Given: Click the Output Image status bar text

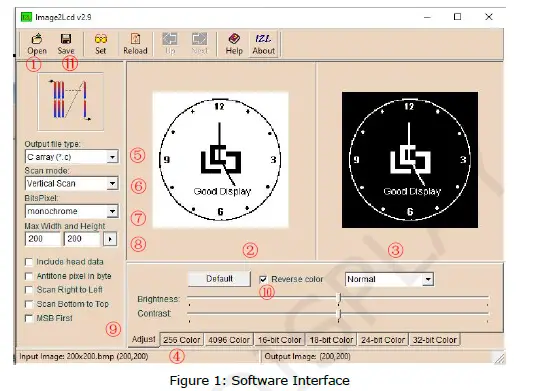Looking at the screenshot, I should (x=307, y=357).
